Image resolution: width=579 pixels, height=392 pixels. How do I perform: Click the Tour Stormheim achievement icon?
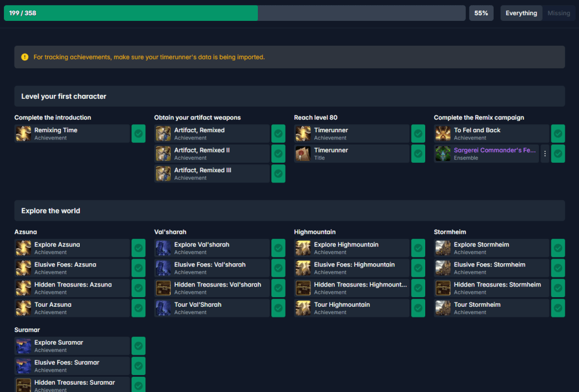click(x=443, y=308)
